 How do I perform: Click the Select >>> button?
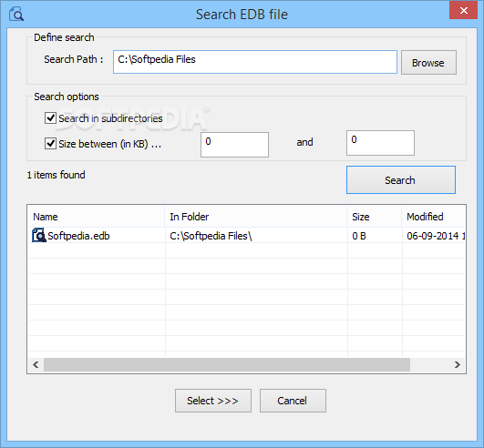coord(213,401)
